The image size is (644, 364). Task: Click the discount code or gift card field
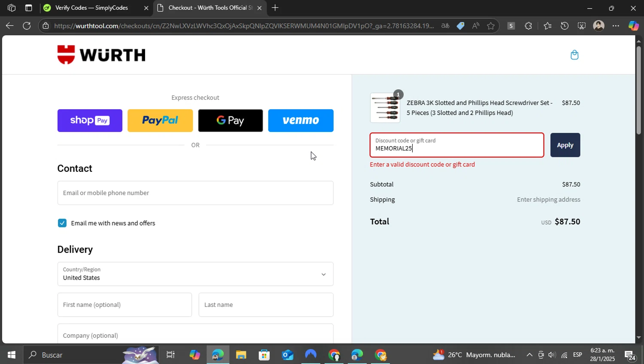[457, 145]
